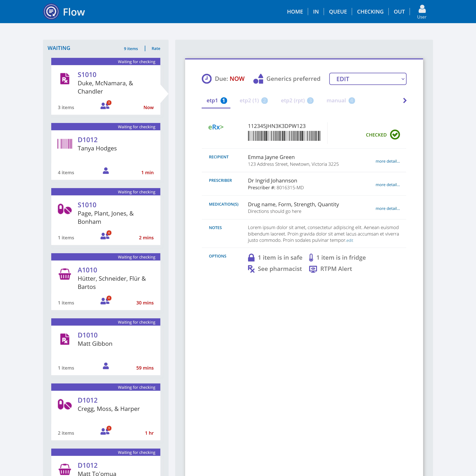The width and height of the screenshot is (476, 476).
Task: Click the Generics preferred shapes icon
Action: tap(258, 79)
